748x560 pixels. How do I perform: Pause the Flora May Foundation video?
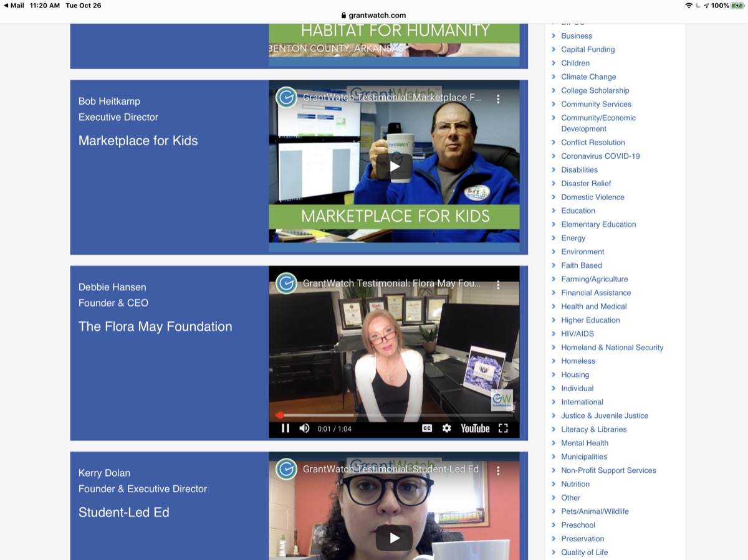[285, 429]
